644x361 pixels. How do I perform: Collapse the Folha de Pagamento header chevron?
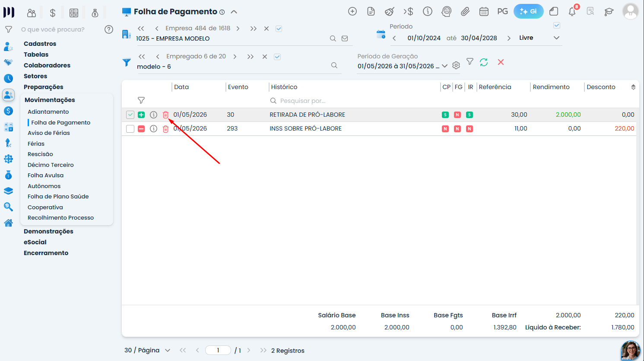coord(234,12)
